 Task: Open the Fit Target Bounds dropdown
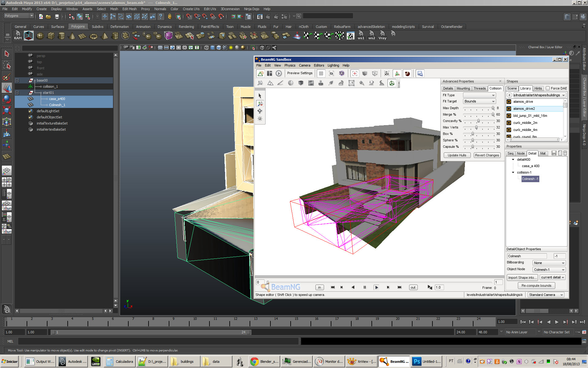tap(479, 102)
